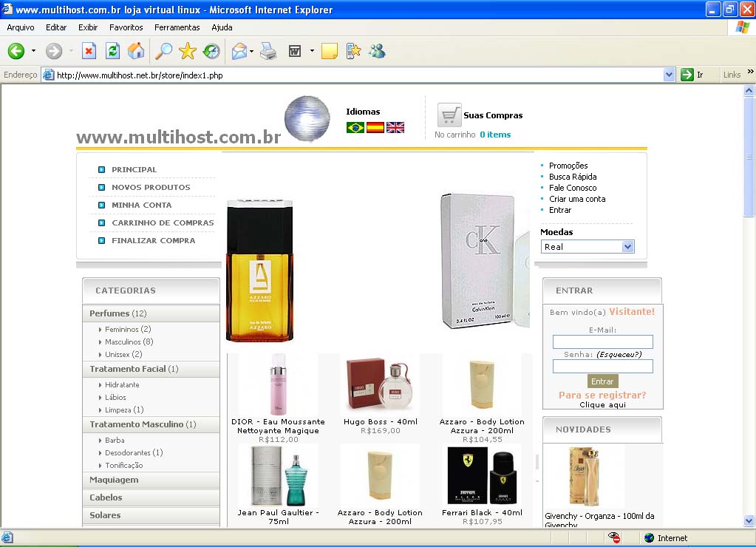Open NOVOS PRODUTOS in the site menu
Screen dimensions: 756x547
pyautogui.click(x=151, y=187)
